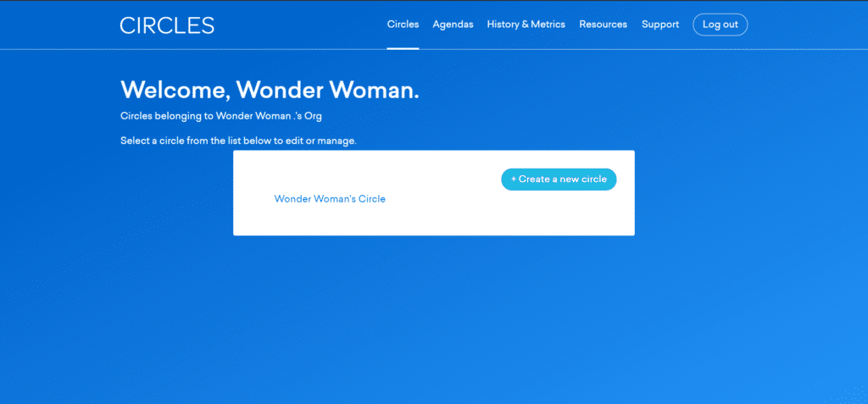Click the Welcome, Wonder Woman heading
This screenshot has height=404, width=868.
[270, 90]
